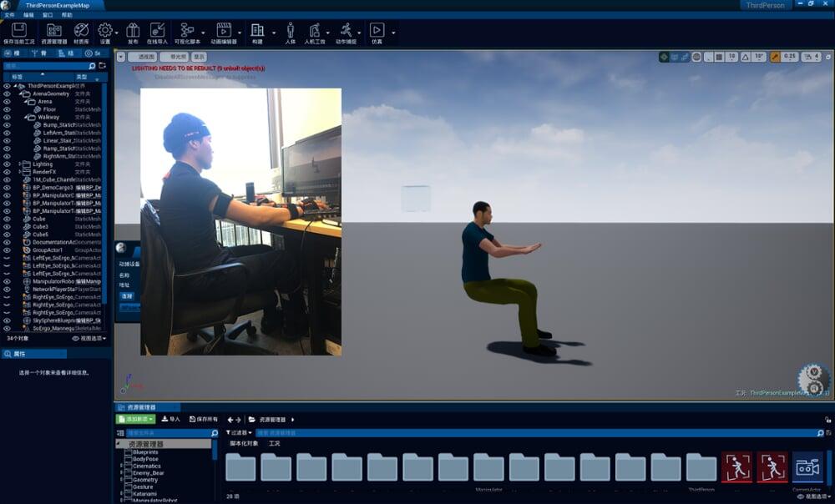Open the settings gear dropdown arrow
The image size is (835, 504).
click(x=118, y=33)
